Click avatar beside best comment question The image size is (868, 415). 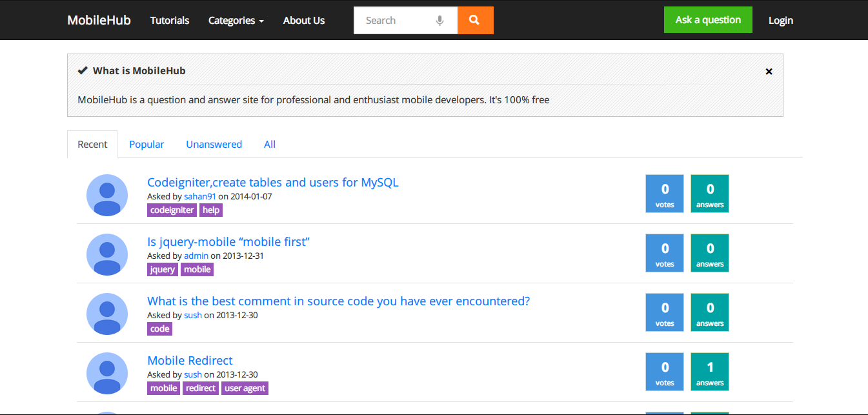click(x=107, y=314)
